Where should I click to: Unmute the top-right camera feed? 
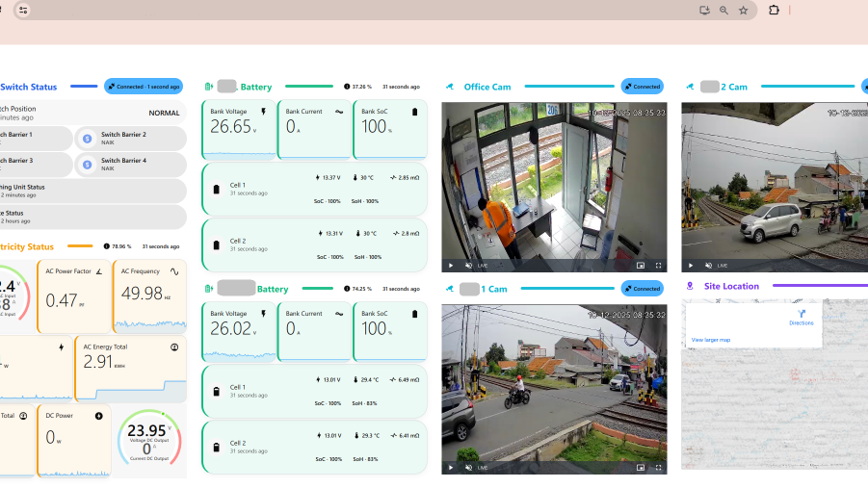pos(708,266)
